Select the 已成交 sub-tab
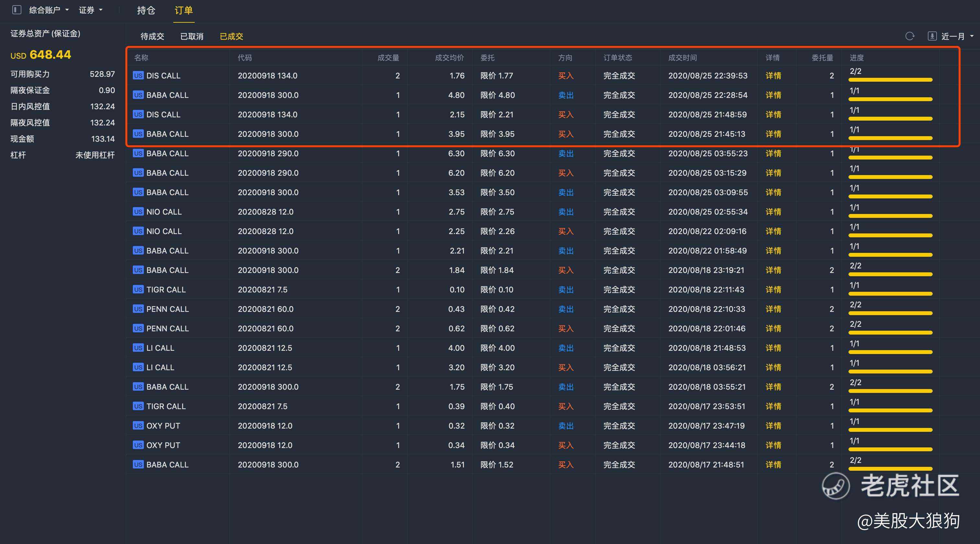 click(231, 37)
